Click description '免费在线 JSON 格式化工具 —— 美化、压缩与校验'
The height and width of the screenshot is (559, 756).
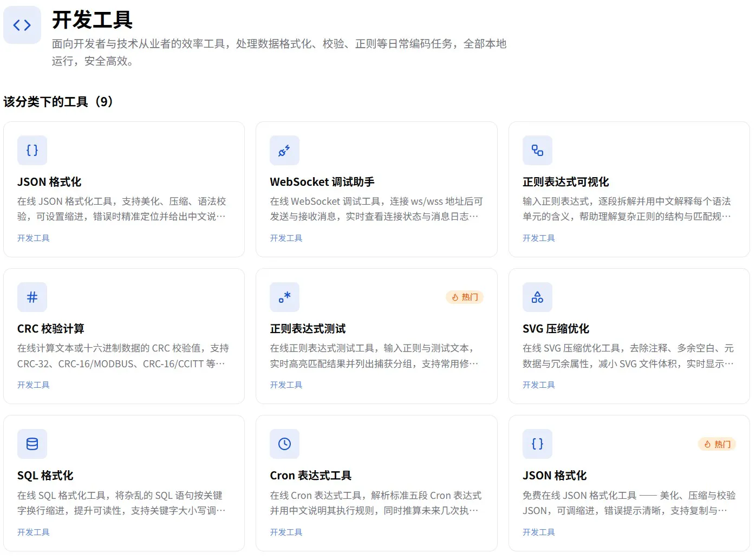[629, 503]
